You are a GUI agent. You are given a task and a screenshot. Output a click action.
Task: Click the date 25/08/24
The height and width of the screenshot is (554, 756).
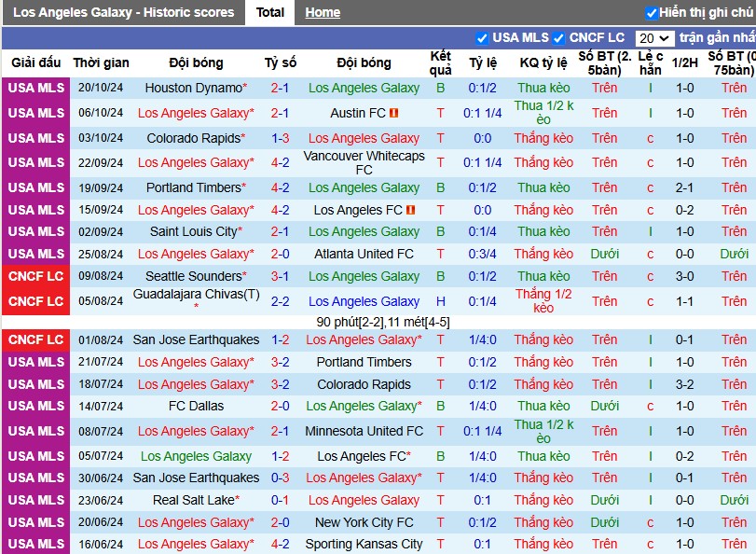tap(101, 254)
